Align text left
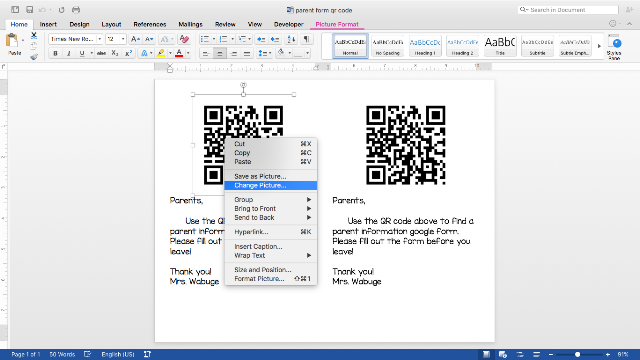Viewport: 640px width, 360px height. point(206,53)
